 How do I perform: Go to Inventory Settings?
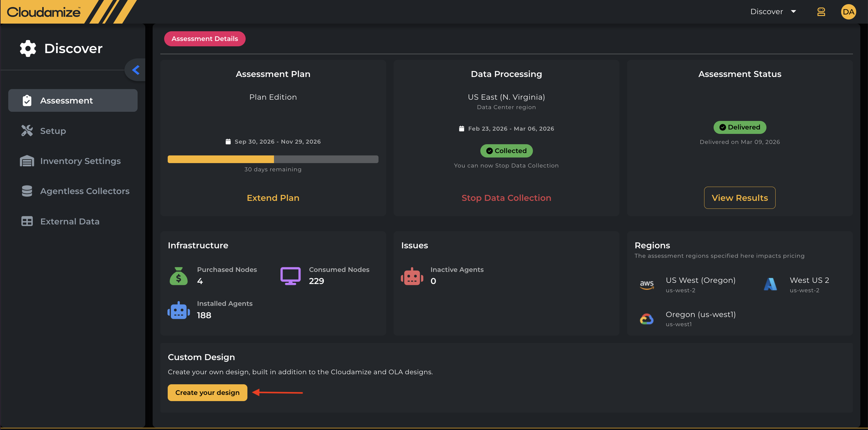tap(73, 161)
